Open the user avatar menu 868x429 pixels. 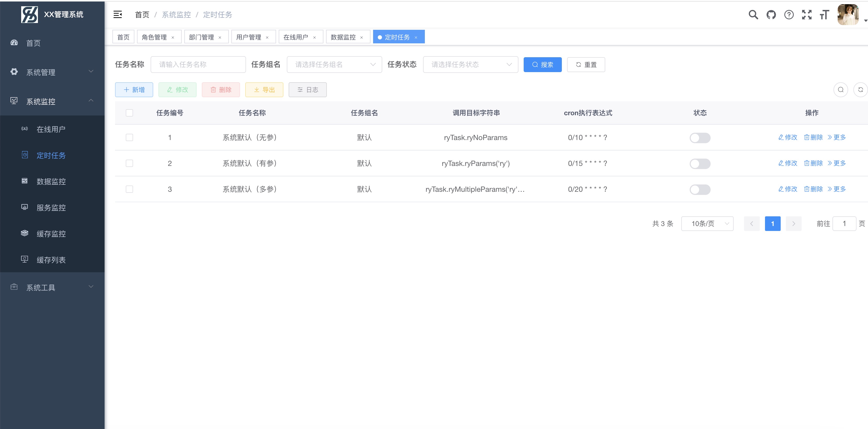[848, 14]
